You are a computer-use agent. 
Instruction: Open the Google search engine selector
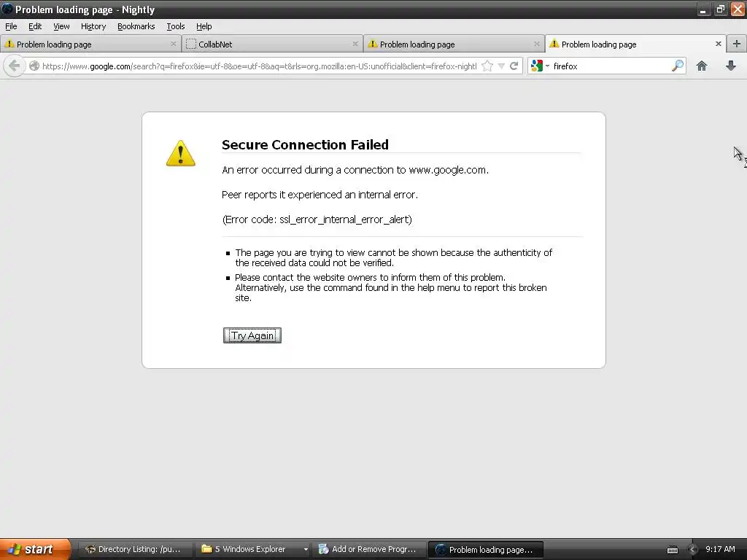click(541, 66)
